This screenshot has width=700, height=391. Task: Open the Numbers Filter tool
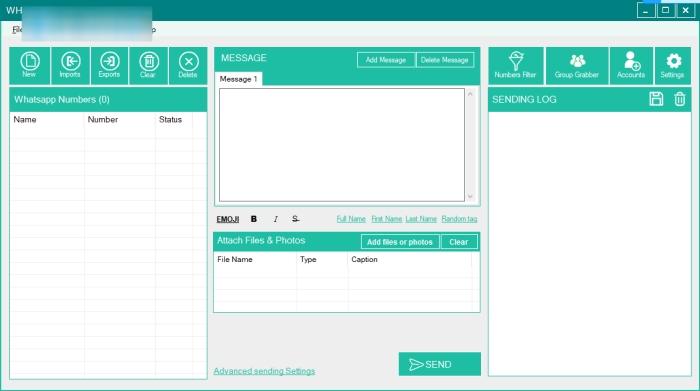[x=516, y=66]
